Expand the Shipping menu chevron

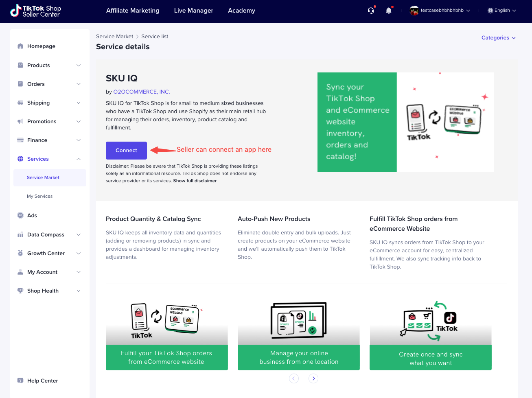click(x=79, y=103)
